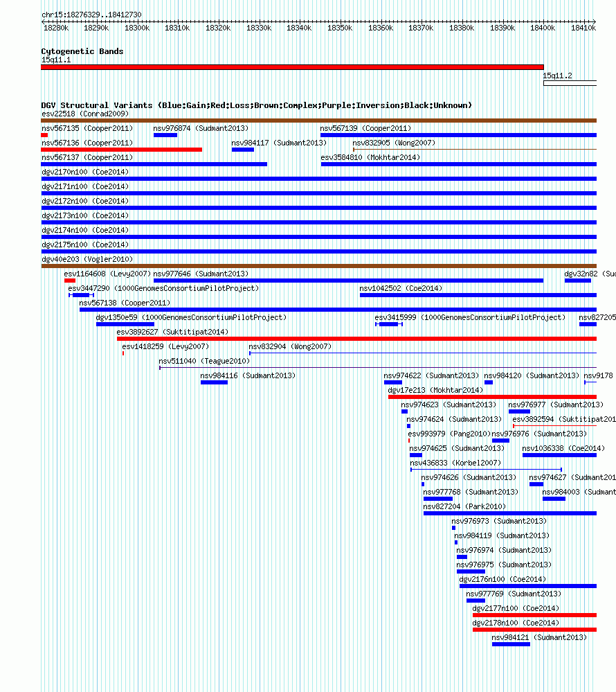
Task: Click nsv827204 (Park2010) label
Action: pyautogui.click(x=464, y=507)
